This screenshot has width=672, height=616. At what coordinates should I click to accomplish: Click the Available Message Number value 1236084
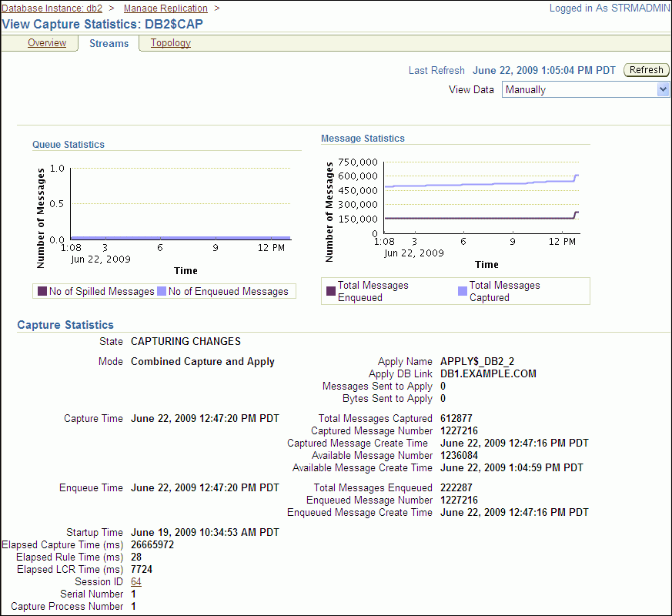459,455
